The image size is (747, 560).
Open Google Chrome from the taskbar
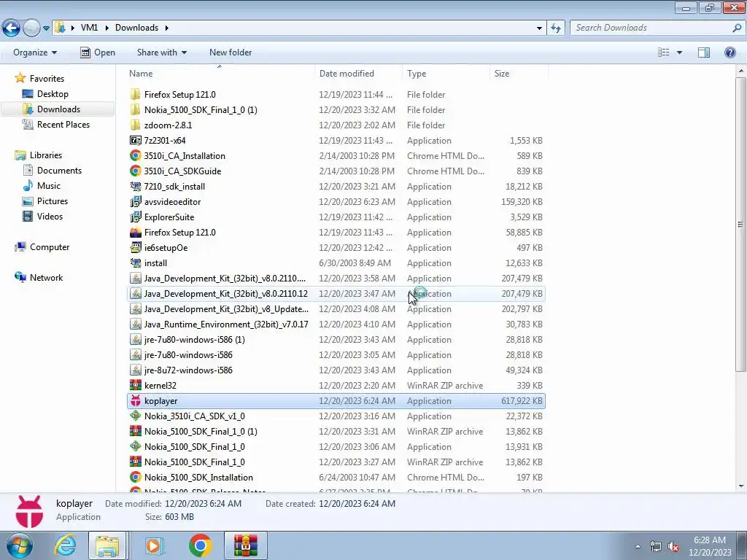(200, 545)
